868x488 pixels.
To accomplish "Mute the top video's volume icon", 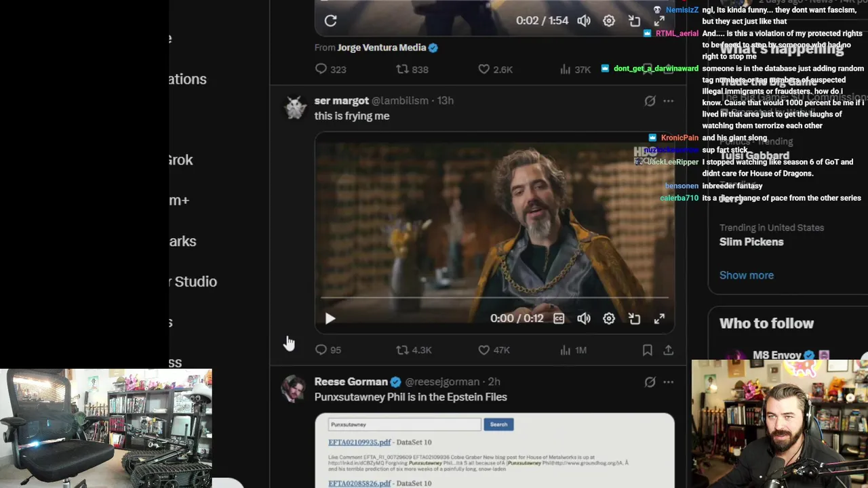I will point(584,21).
